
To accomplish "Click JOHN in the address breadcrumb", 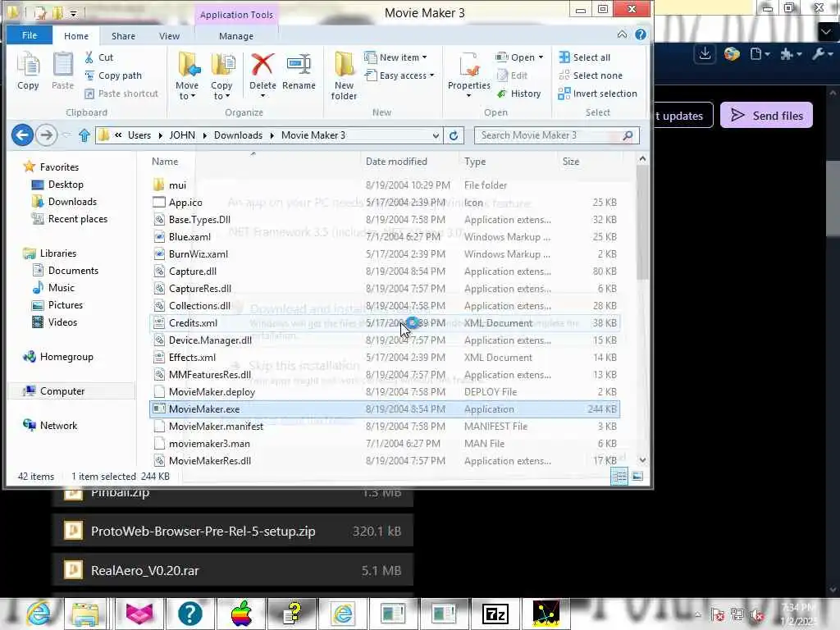I will 182,135.
